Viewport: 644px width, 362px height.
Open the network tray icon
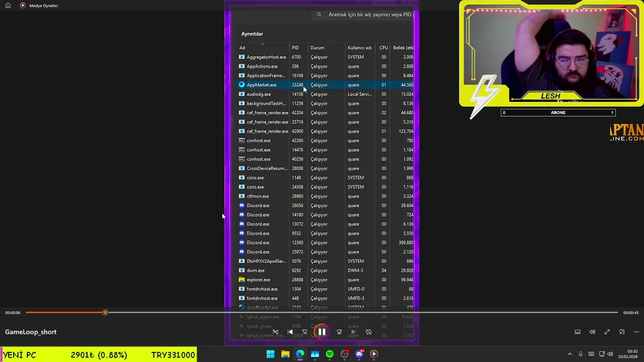click(x=602, y=354)
